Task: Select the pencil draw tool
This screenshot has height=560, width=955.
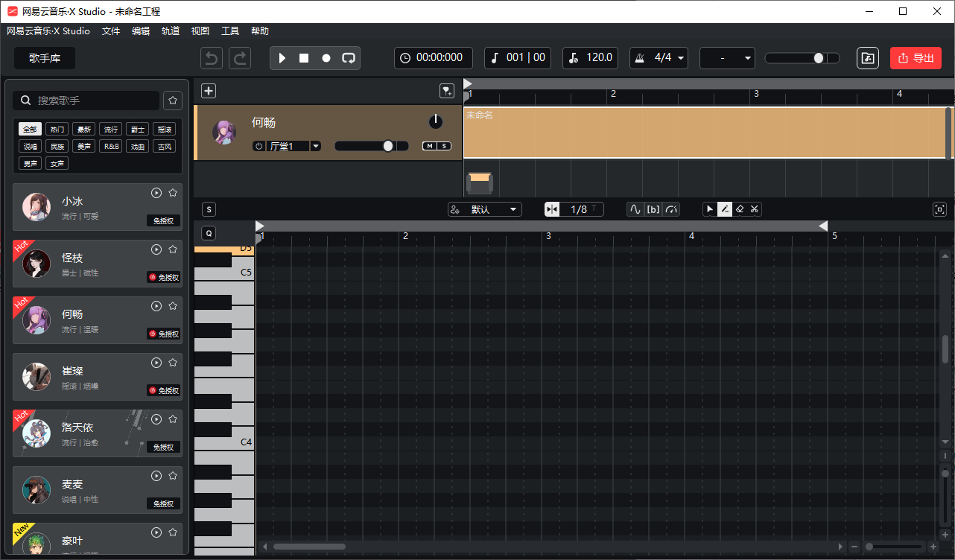Action: pos(725,209)
